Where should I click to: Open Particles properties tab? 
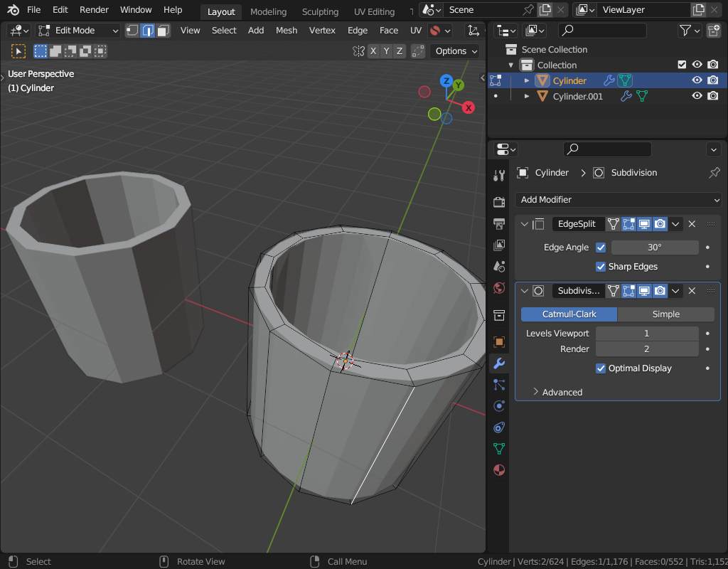499,385
